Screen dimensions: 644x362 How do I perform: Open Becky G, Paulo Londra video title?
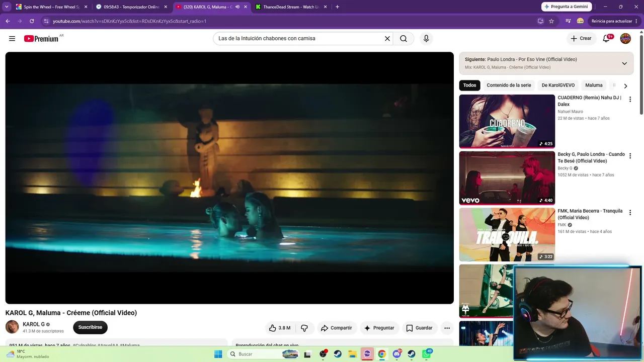[x=591, y=157]
